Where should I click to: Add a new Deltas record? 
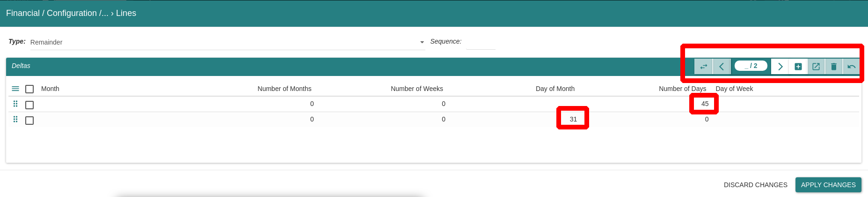click(x=798, y=67)
